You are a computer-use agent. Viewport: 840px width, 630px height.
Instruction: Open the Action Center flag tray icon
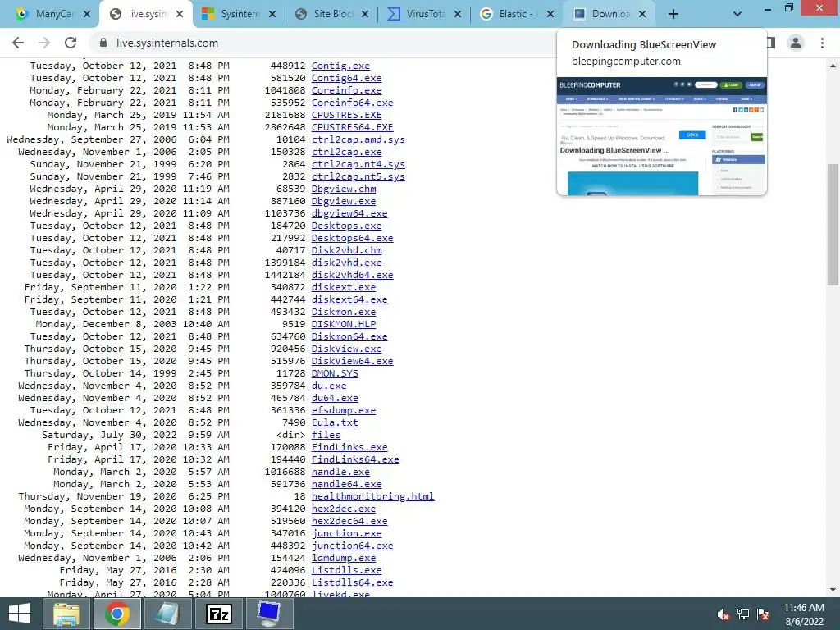pyautogui.click(x=763, y=614)
